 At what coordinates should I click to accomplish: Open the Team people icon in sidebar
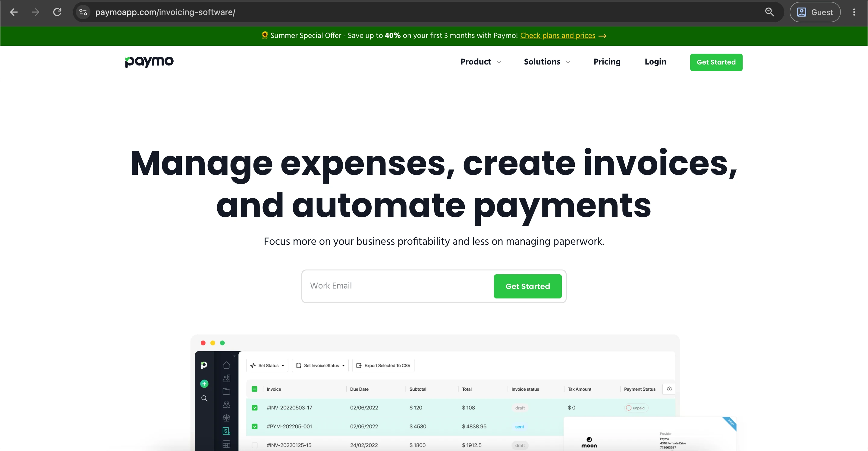tap(226, 405)
